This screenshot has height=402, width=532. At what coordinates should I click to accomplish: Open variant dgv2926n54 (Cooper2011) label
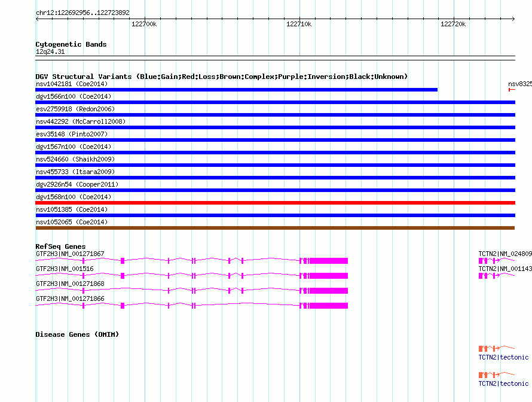pos(77,184)
